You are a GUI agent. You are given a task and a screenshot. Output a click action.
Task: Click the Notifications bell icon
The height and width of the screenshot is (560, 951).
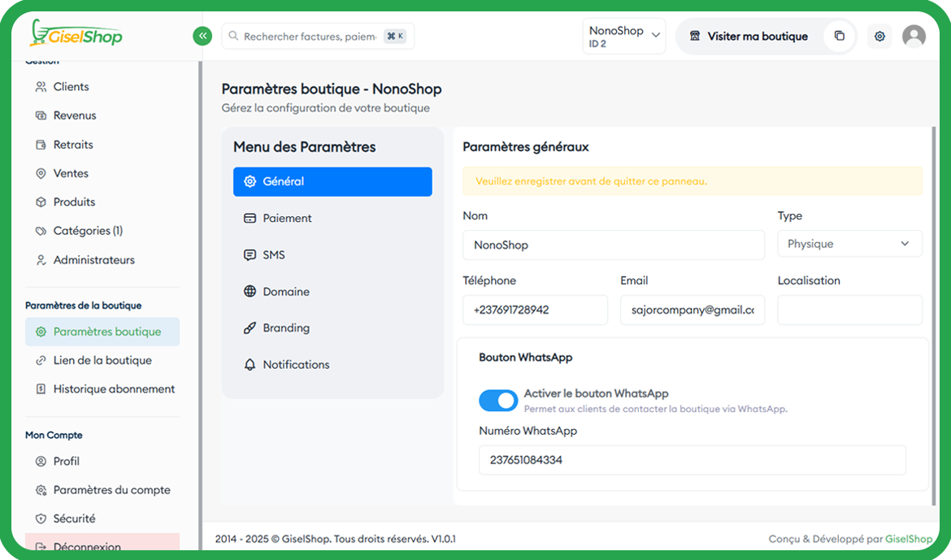click(x=250, y=365)
